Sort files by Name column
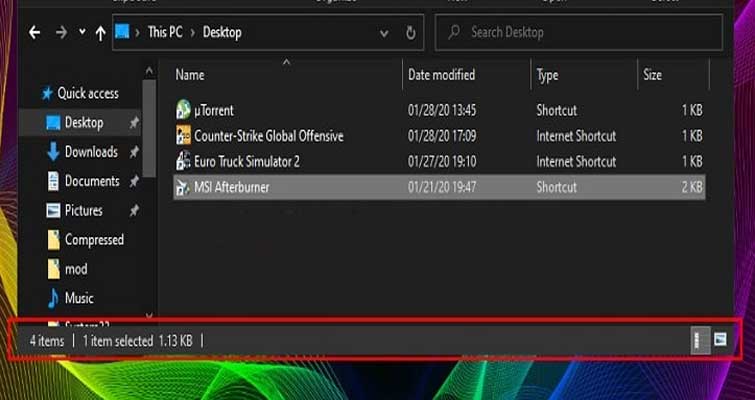Screen dimensions: 755x400 click(x=190, y=75)
